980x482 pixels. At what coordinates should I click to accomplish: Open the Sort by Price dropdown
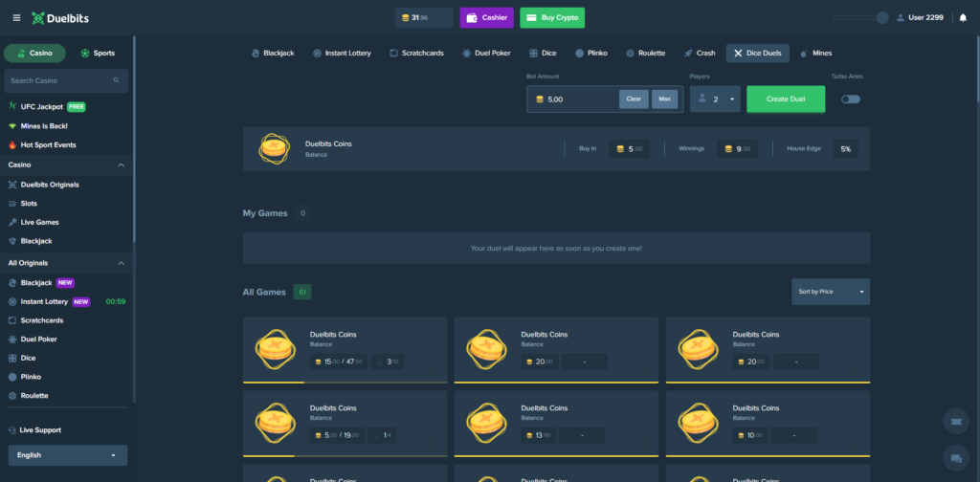831,292
